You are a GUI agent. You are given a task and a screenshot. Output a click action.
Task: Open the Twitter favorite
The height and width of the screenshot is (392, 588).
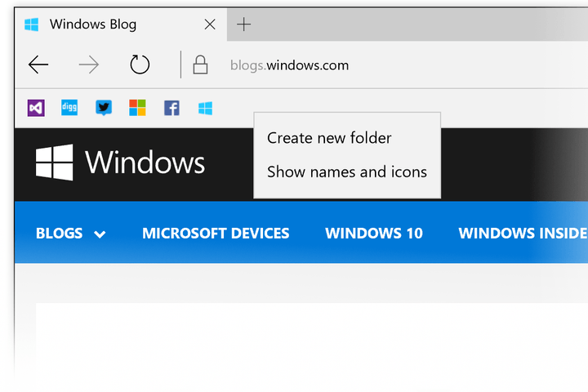[104, 108]
